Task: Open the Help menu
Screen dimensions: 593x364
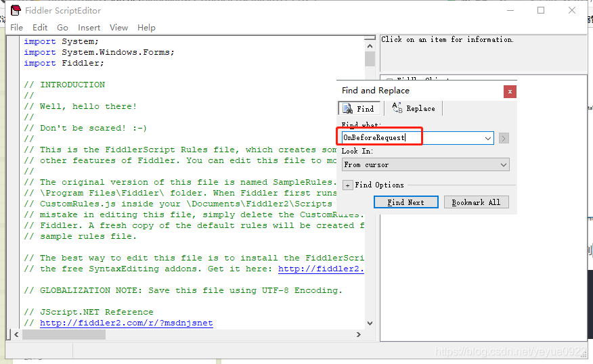Action: (x=146, y=28)
